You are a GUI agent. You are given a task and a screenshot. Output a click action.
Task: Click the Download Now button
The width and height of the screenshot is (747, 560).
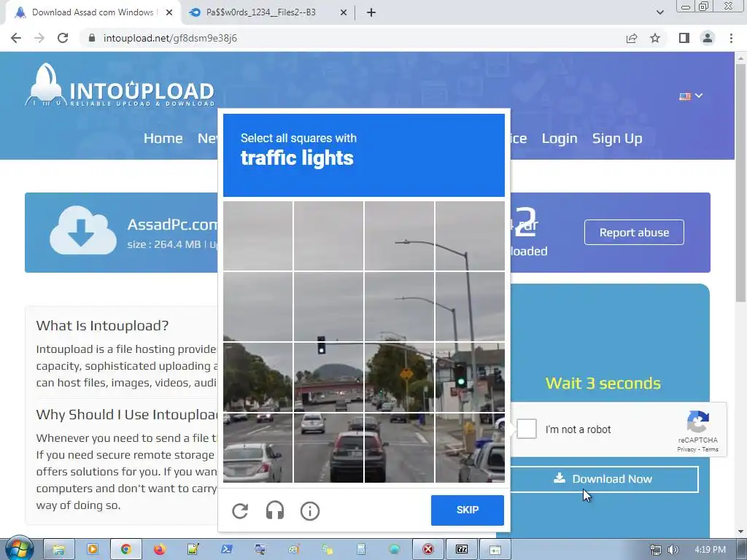click(603, 479)
